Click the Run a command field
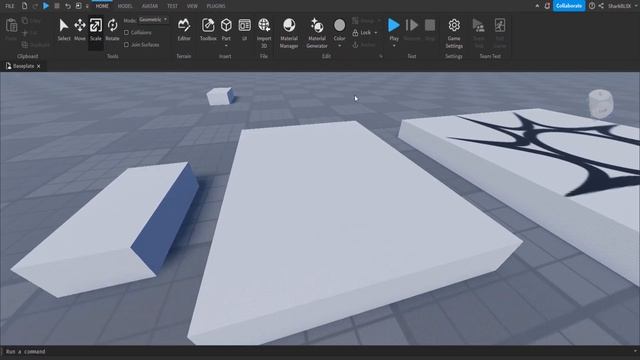Viewport: 640px width, 360px height. pyautogui.click(x=318, y=351)
